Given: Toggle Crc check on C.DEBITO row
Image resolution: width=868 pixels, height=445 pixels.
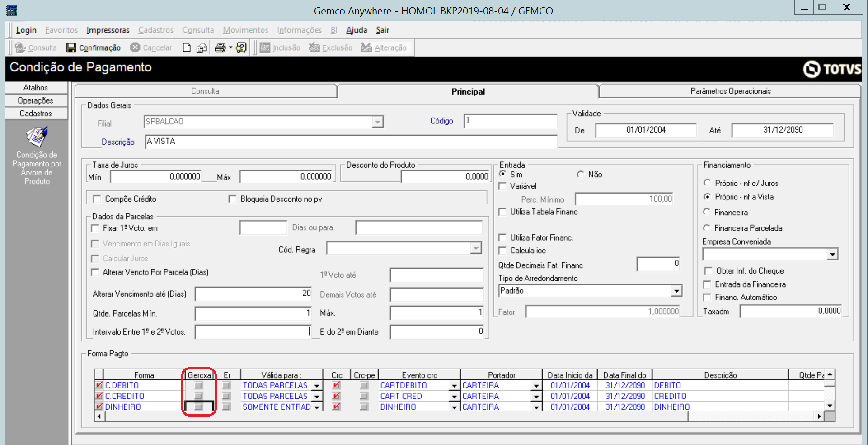Looking at the screenshot, I should pyautogui.click(x=336, y=385).
